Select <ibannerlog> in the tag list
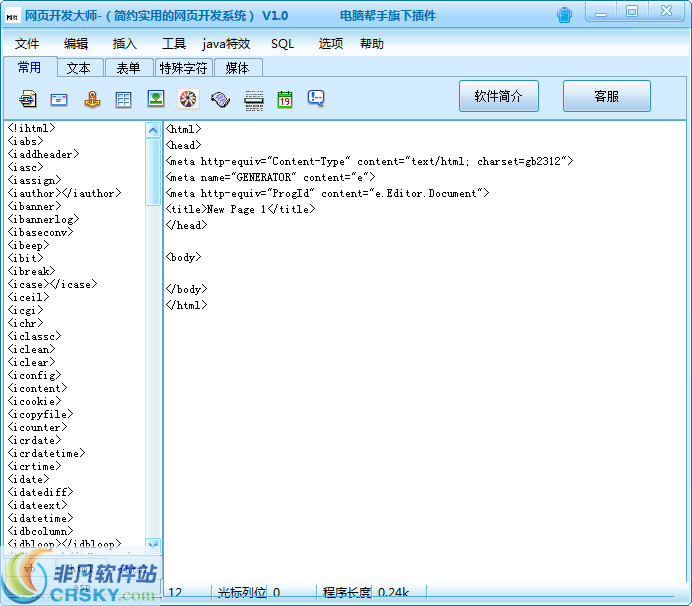Screen dimensions: 692x606 [43, 219]
